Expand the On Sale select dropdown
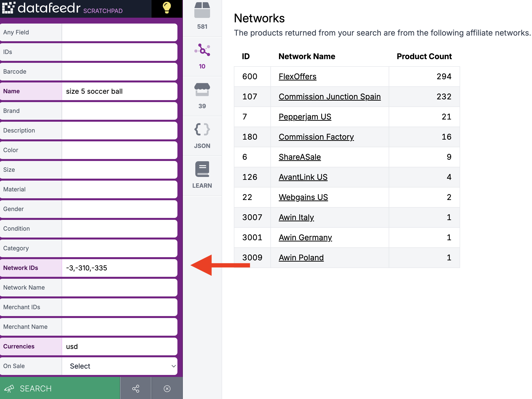Image resolution: width=532 pixels, height=399 pixels. (x=120, y=366)
